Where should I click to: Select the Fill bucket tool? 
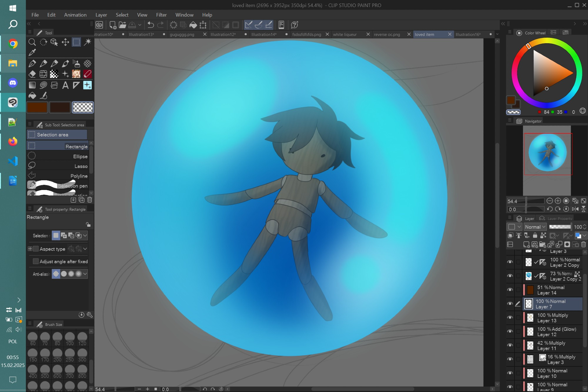click(x=32, y=96)
